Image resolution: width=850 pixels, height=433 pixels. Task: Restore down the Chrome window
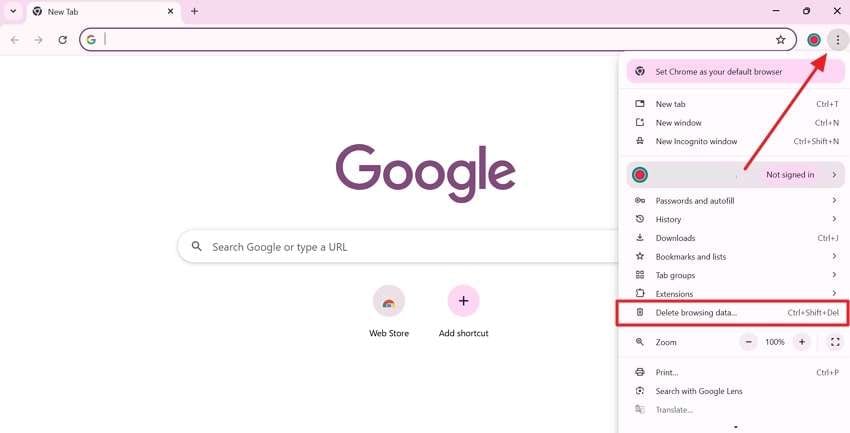[807, 11]
